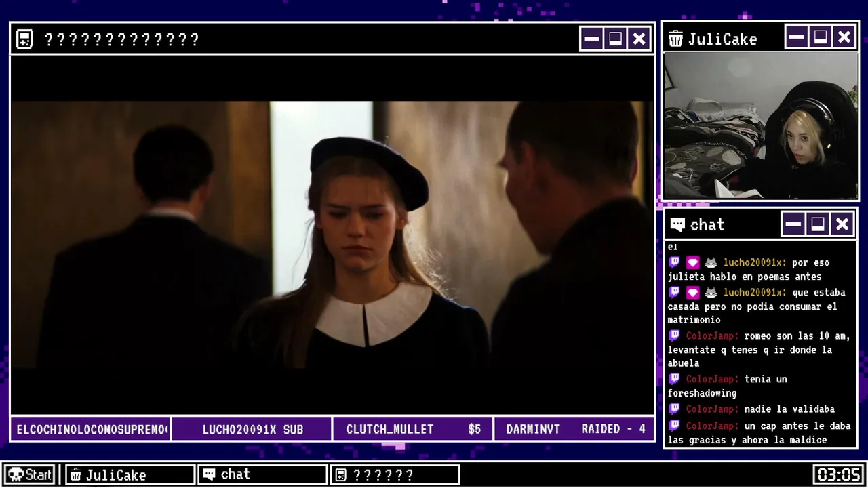Minimize the ????????????? video window
Image resolution: width=868 pixels, height=488 pixels.
pyautogui.click(x=591, y=39)
